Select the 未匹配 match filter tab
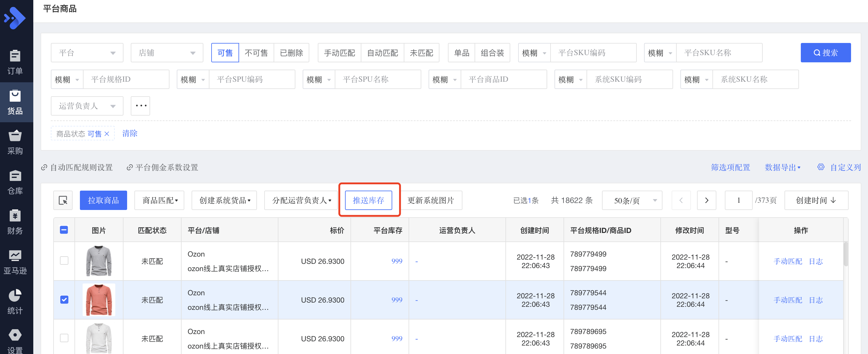Image resolution: width=868 pixels, height=354 pixels. (421, 53)
